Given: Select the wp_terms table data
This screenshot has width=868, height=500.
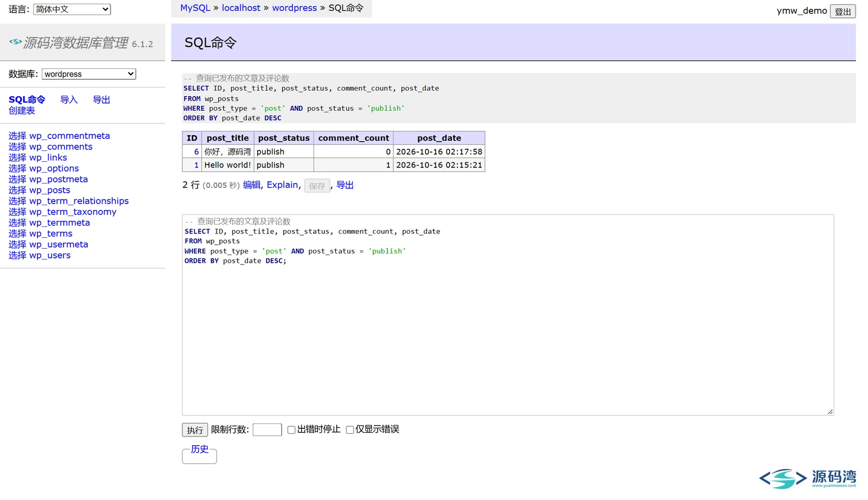Looking at the screenshot, I should [17, 233].
